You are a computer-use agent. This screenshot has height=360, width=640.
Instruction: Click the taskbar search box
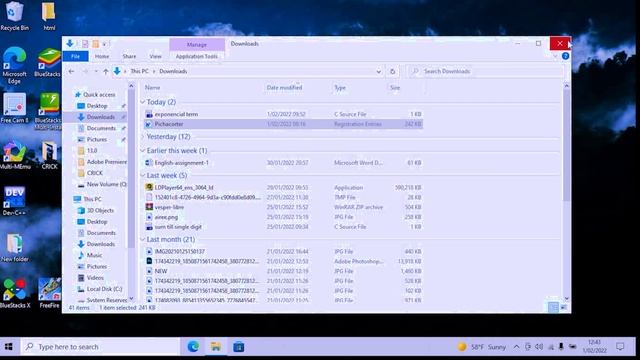[100, 347]
